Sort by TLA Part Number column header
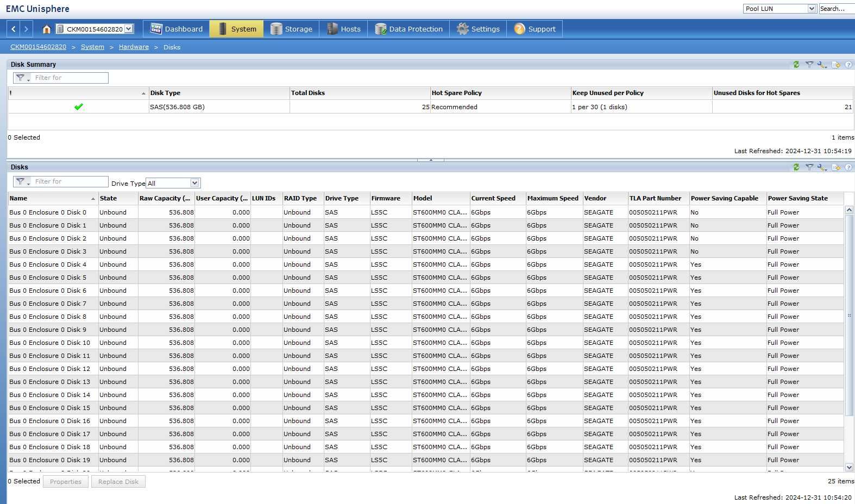855x504 pixels. [x=658, y=198]
